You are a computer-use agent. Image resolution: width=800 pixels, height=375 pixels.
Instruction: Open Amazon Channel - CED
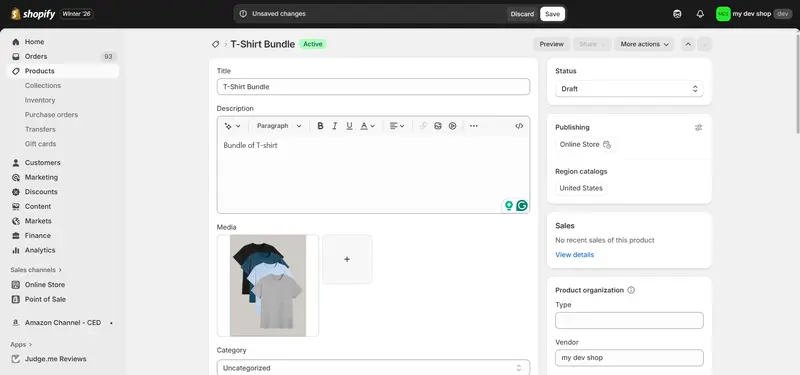62,323
